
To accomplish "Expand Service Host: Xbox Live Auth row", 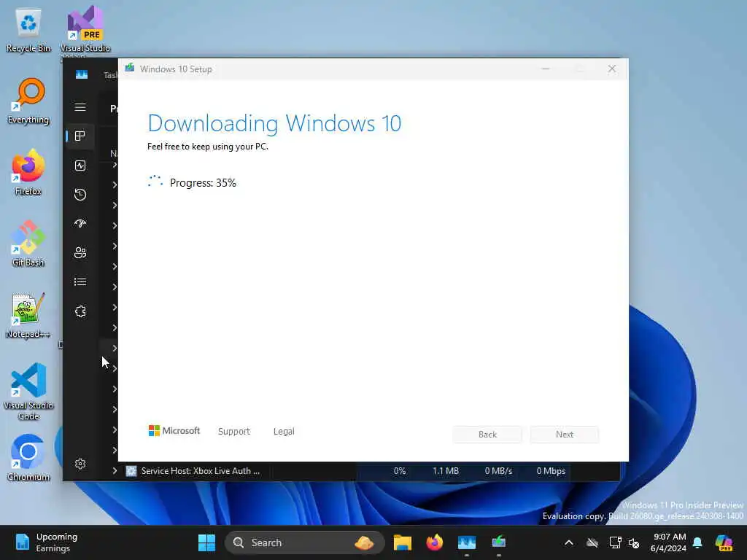I will (x=115, y=470).
